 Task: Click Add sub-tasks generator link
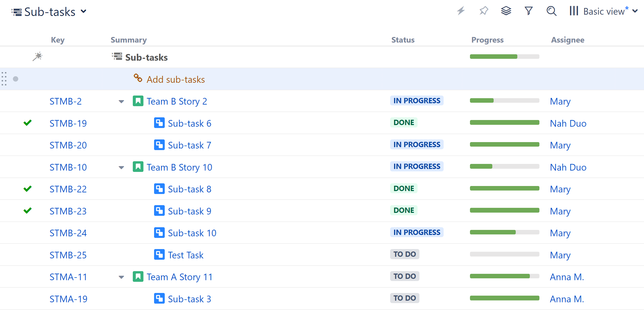175,80
